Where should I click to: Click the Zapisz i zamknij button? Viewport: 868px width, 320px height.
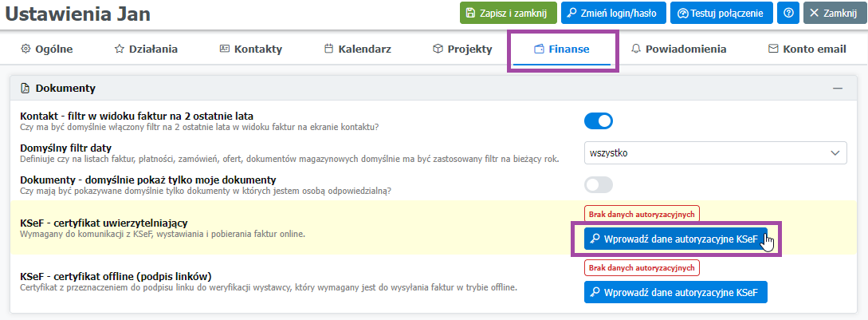point(509,14)
